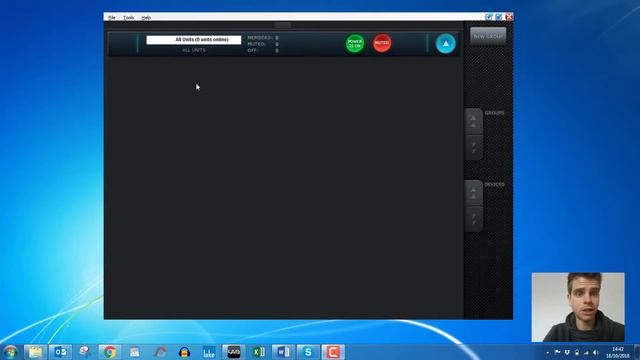Click the second titlebar checkmark icon
Image resolution: width=640 pixels, height=360 pixels.
pos(499,17)
